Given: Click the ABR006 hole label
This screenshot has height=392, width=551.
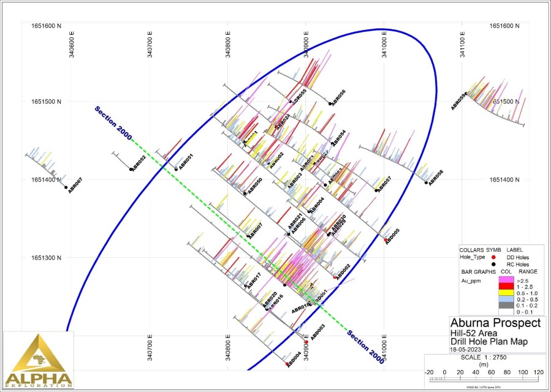Looking at the screenshot, I should click(x=298, y=227).
